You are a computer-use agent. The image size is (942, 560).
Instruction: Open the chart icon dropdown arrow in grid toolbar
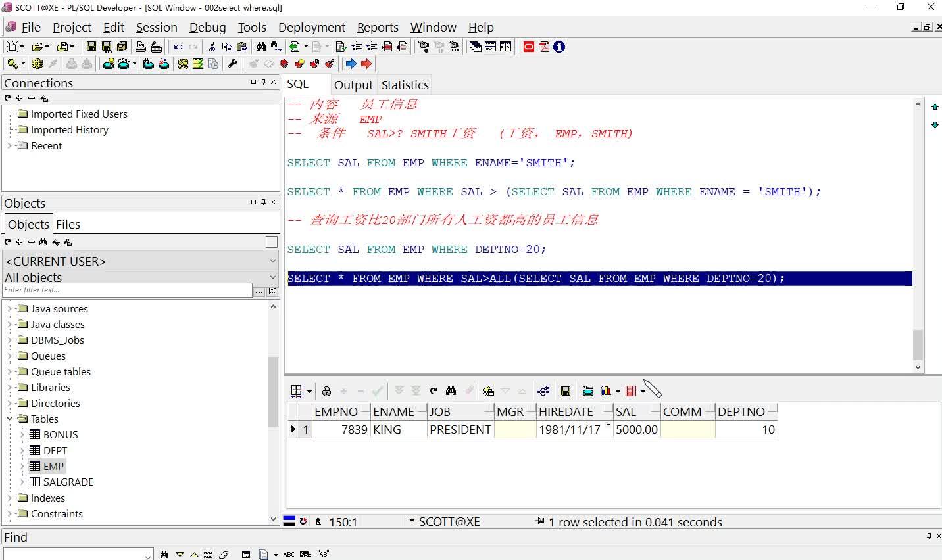point(618,392)
